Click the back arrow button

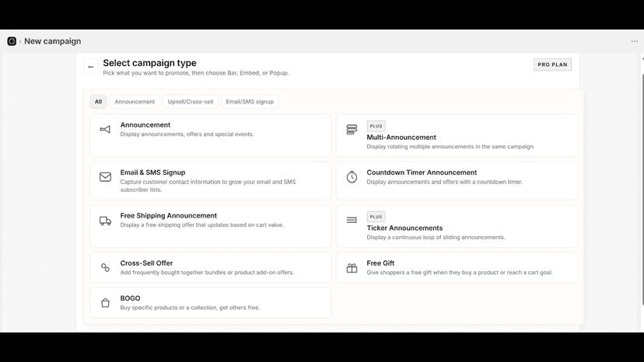(91, 67)
